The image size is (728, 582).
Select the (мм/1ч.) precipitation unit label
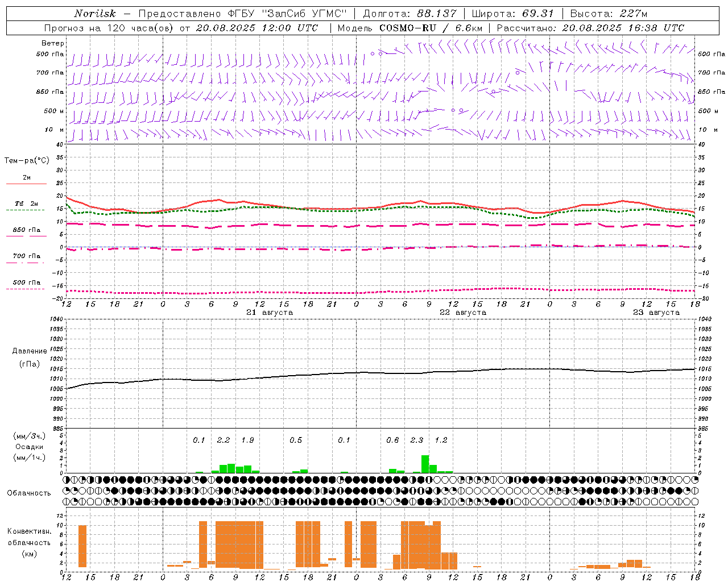[30, 458]
